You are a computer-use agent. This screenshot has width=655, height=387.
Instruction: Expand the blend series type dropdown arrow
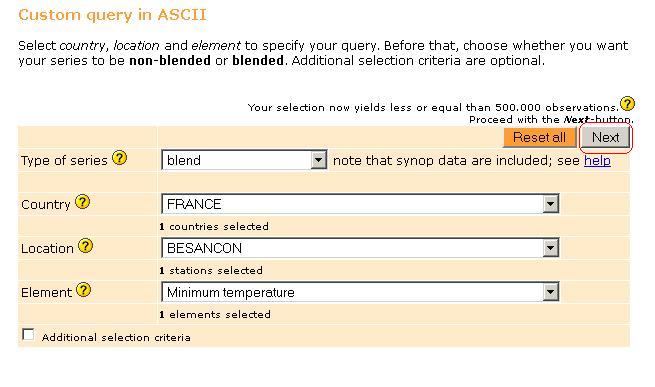click(x=318, y=160)
